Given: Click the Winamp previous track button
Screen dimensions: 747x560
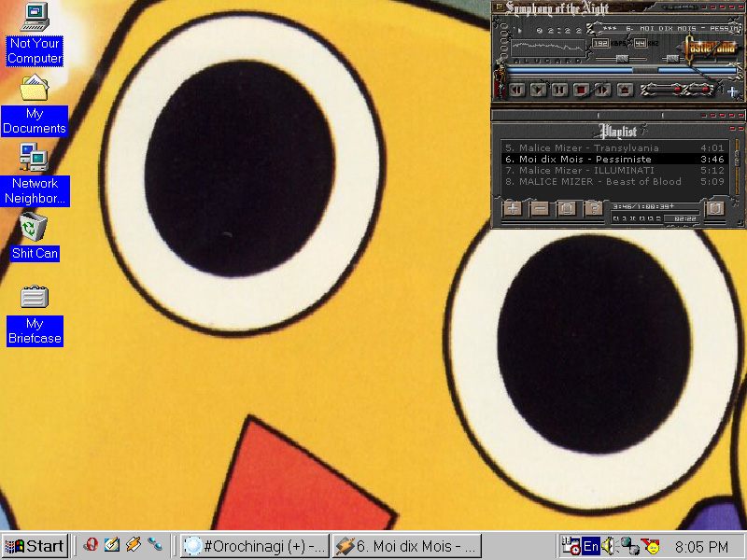Looking at the screenshot, I should [517, 90].
